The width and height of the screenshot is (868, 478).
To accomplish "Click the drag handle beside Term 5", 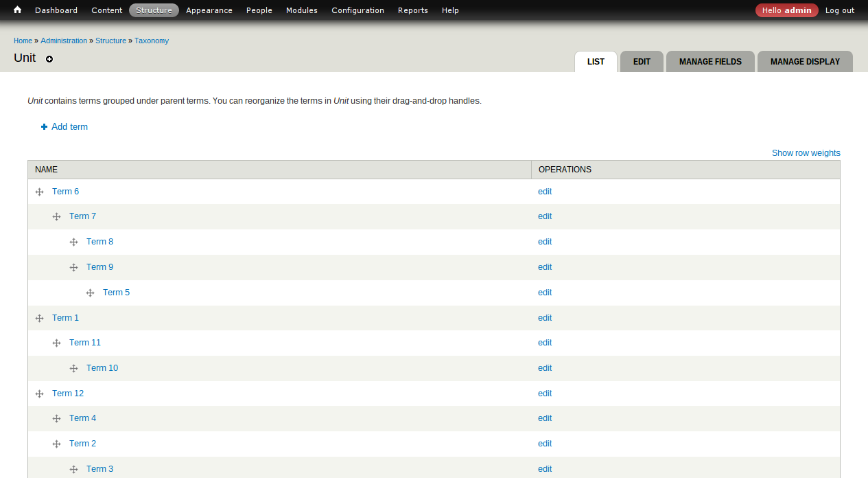I will 90,293.
